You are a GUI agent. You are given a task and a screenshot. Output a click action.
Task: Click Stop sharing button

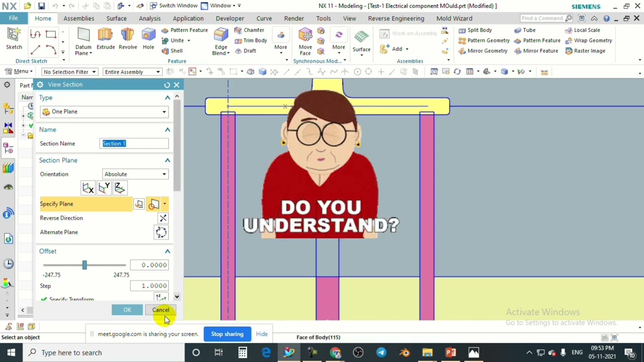click(227, 334)
